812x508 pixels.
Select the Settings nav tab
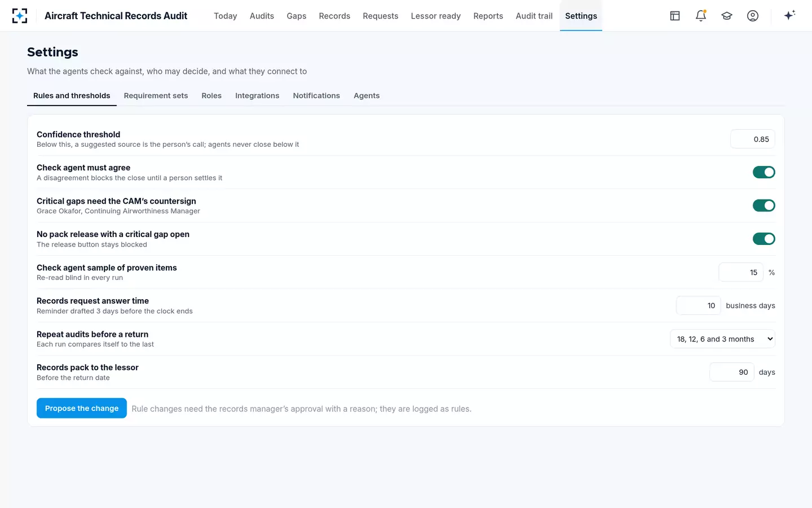pos(581,16)
